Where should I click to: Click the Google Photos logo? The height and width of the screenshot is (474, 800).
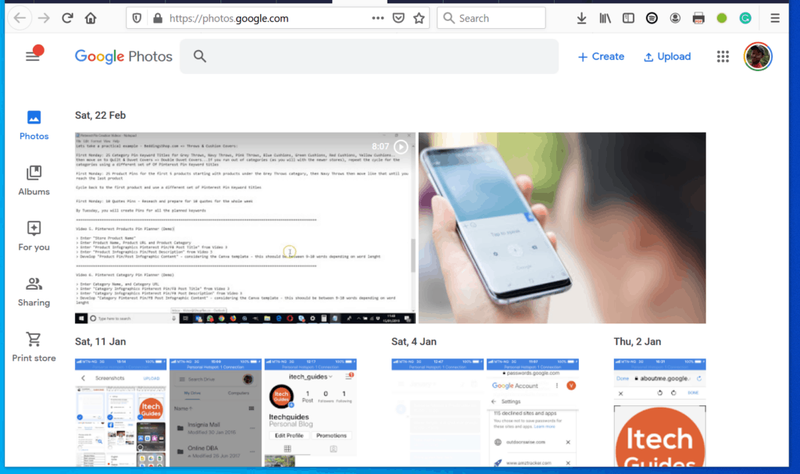(123, 56)
